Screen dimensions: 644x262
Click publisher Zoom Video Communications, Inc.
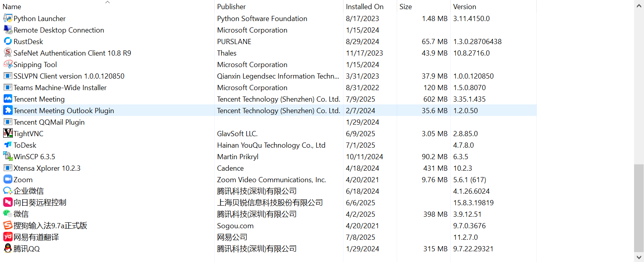[272, 180]
